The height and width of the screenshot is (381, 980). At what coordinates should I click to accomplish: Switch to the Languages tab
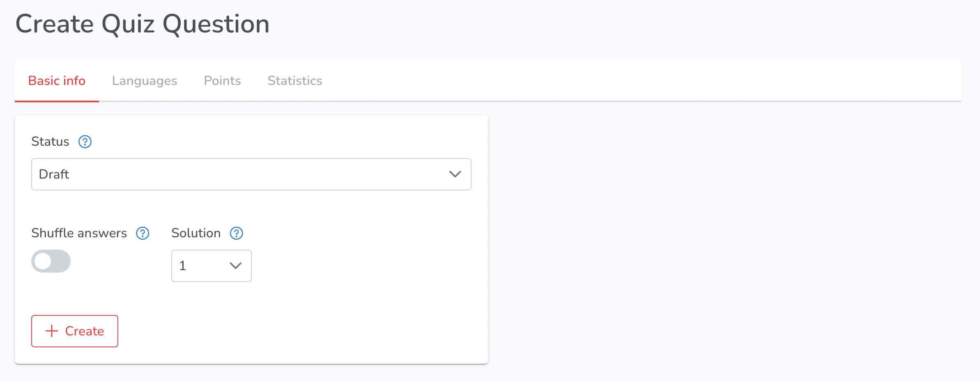tap(145, 80)
